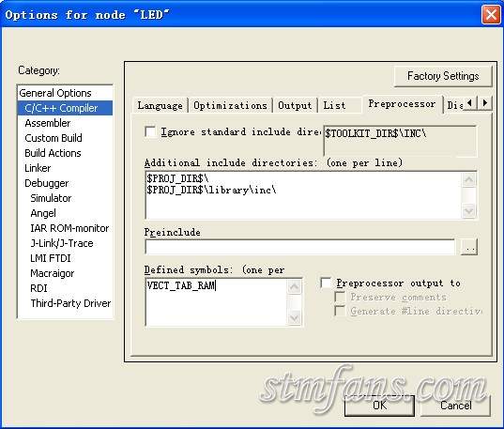The image size is (504, 429).
Task: Toggle Ignore standard include directories checkbox
Action: [150, 131]
